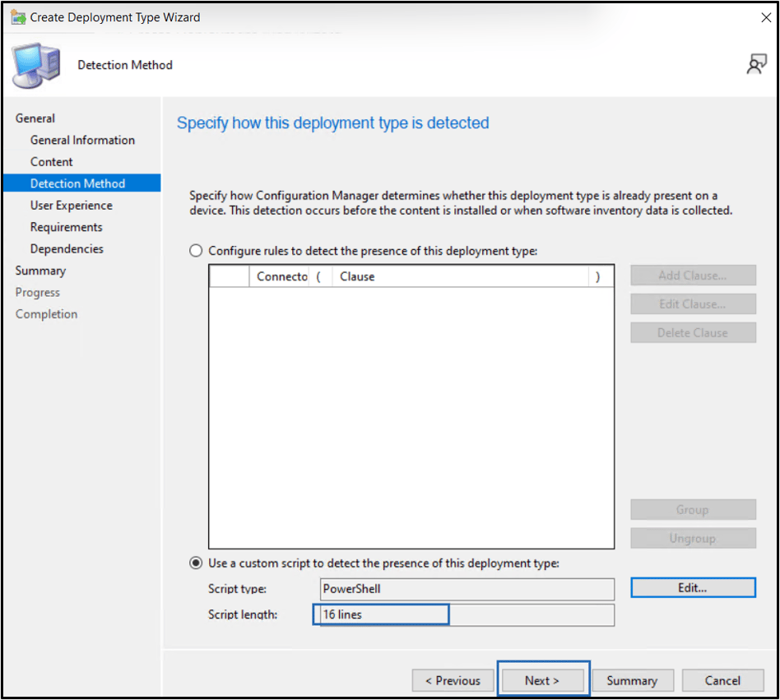
Task: Open Summary step in sidebar
Action: tap(40, 271)
